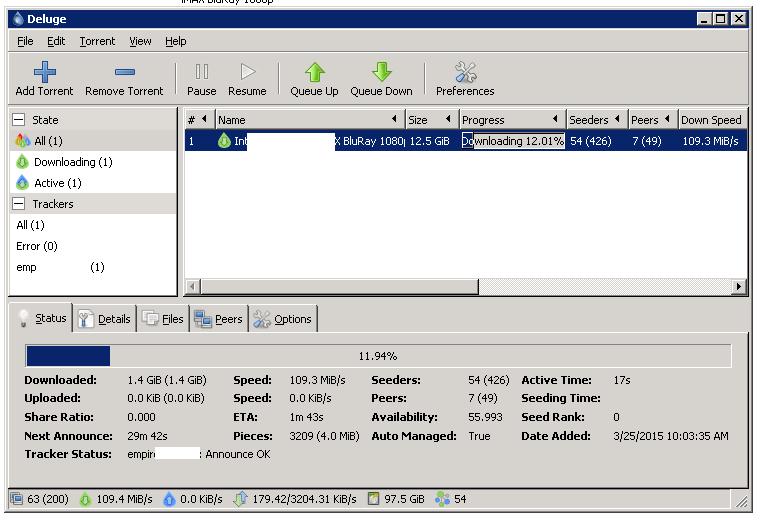
Task: Collapse the Trackers filter group
Action: (x=18, y=203)
